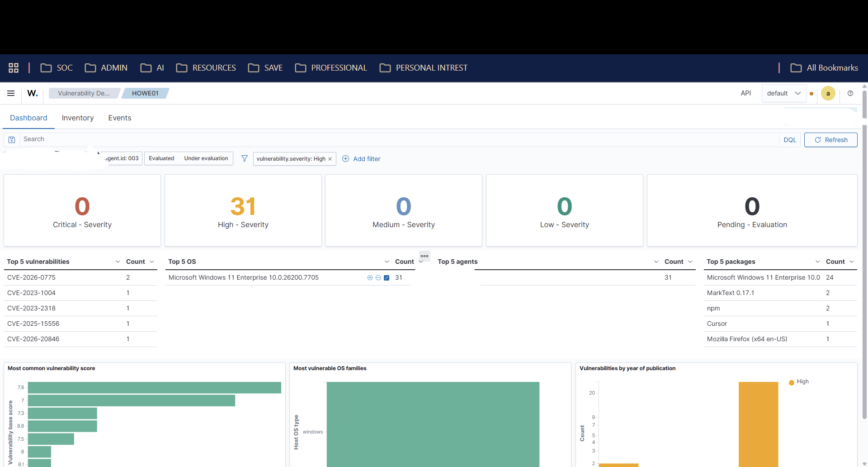Expand cell content in Windows 11 OS row
Viewport: 868px width, 467px height.
[387, 278]
